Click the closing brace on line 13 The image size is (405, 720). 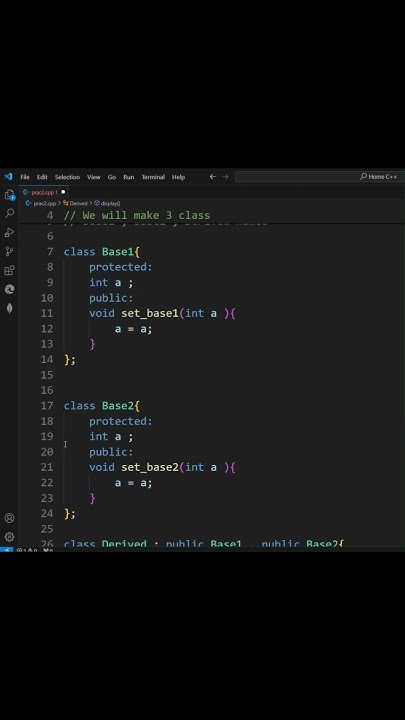[x=92, y=344]
